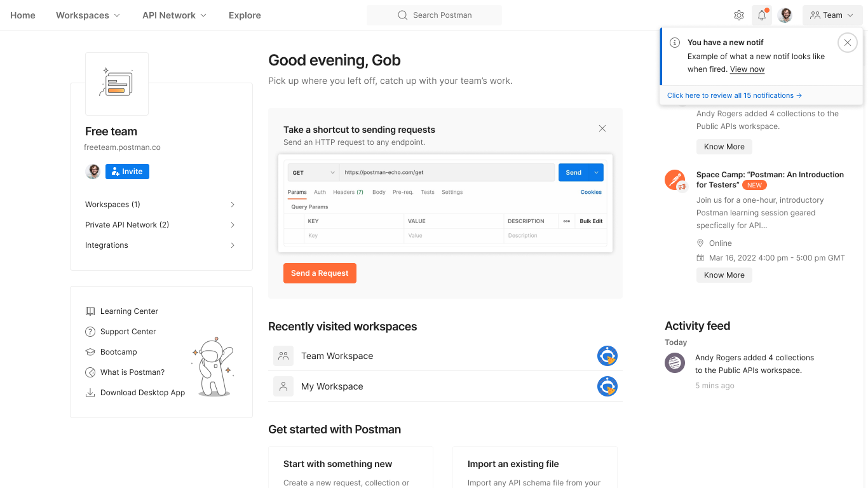This screenshot has height=488, width=868.
Task: Click the Bootcamp graduation cap icon
Action: click(x=90, y=352)
